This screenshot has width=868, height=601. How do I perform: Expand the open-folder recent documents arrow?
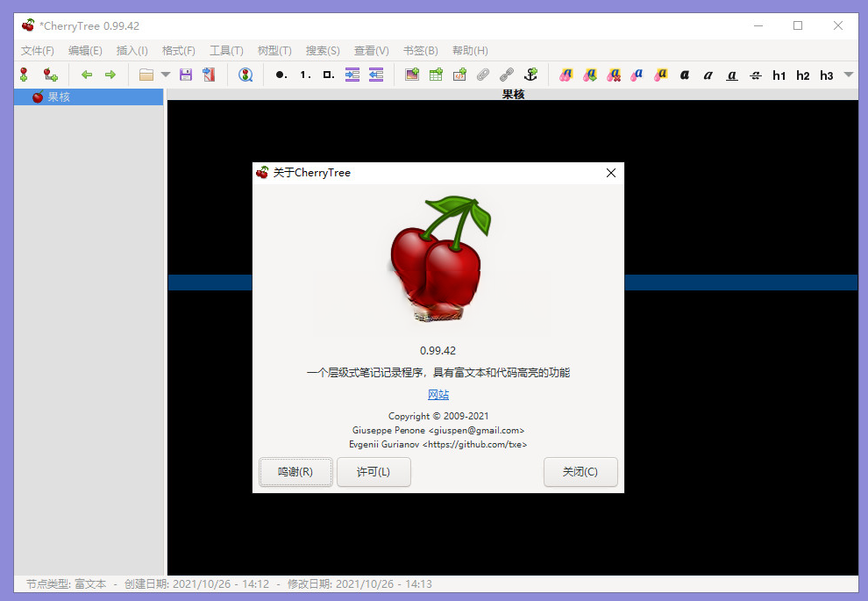coord(166,75)
